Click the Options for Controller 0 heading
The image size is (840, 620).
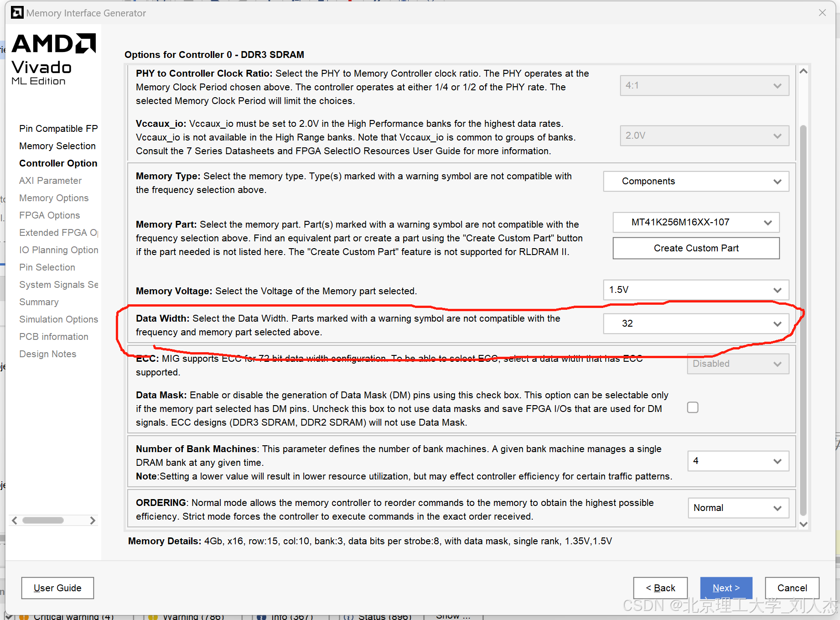214,55
